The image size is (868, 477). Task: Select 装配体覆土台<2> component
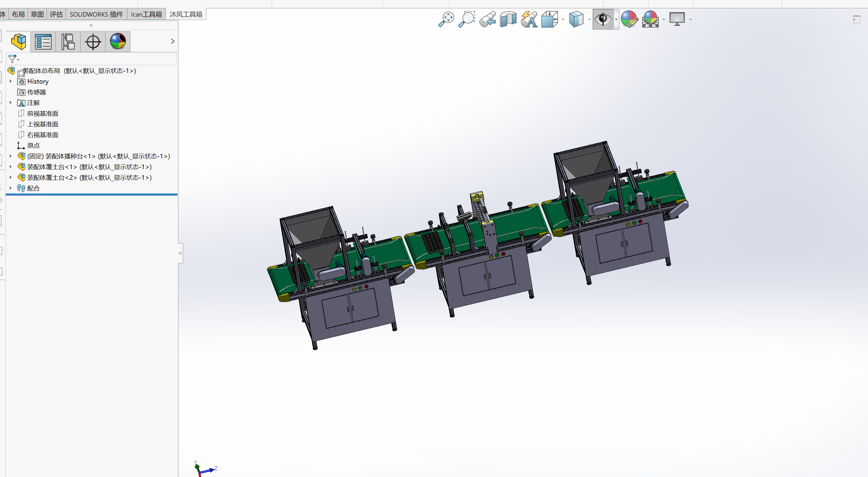tap(89, 177)
